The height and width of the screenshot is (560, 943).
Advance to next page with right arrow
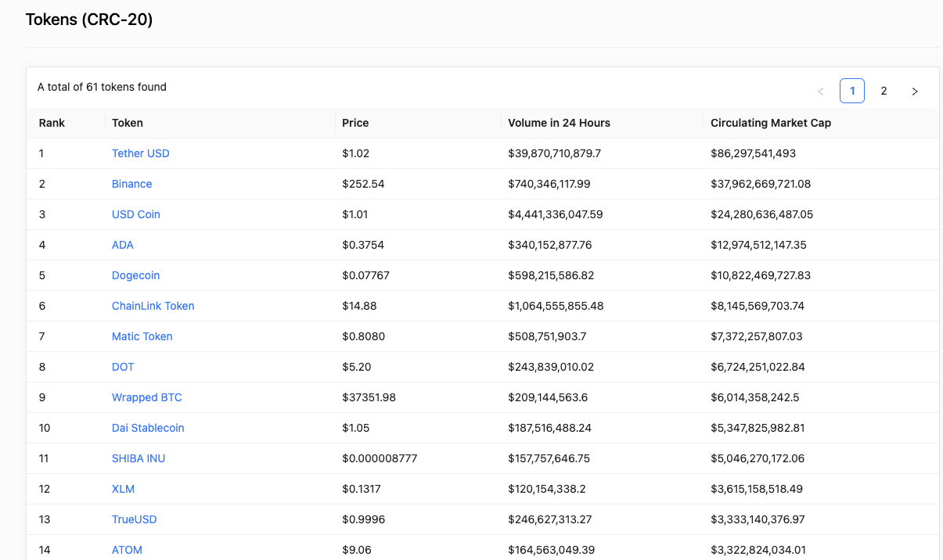click(x=915, y=91)
